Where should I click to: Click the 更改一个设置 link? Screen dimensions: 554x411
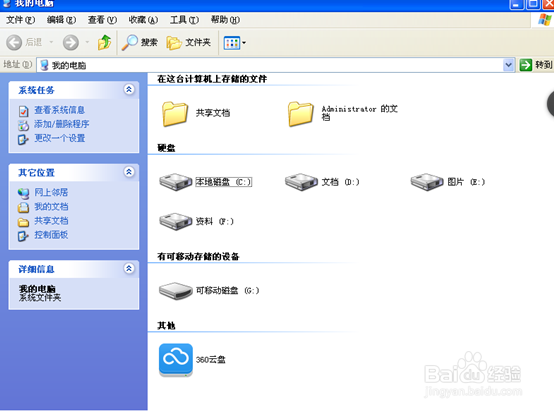click(x=59, y=138)
